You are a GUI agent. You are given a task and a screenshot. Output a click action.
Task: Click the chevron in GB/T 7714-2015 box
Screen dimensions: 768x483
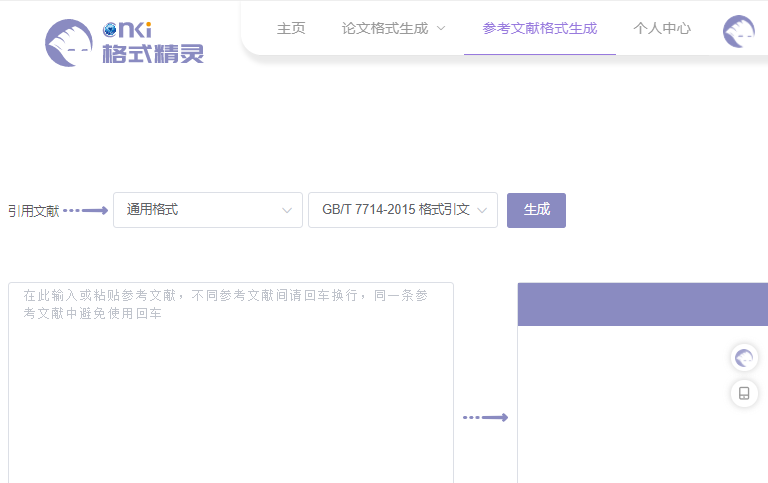pos(482,211)
